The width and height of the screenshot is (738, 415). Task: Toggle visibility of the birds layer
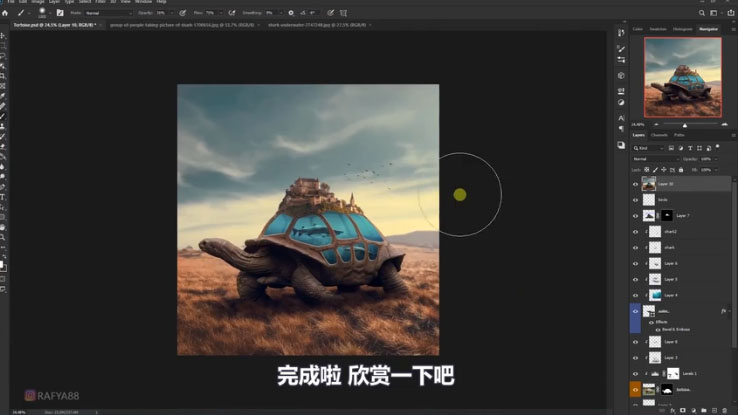coord(636,200)
